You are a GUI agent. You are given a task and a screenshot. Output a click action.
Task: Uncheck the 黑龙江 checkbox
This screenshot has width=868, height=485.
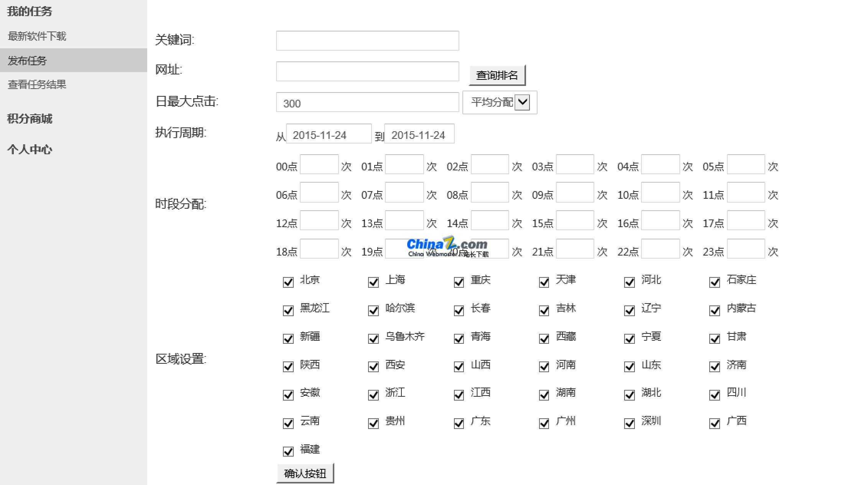tap(288, 310)
